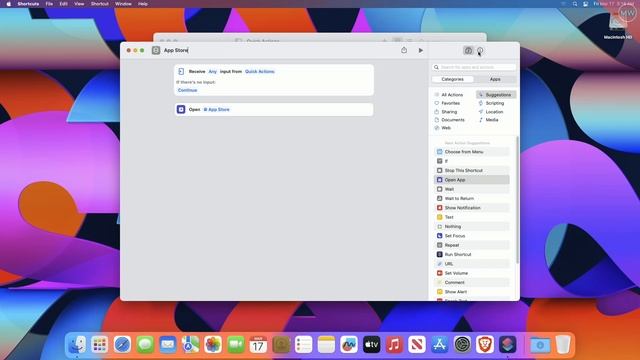Viewport: 640px width, 360px height.
Task: Switch to the Apps tab
Action: pyautogui.click(x=495, y=79)
